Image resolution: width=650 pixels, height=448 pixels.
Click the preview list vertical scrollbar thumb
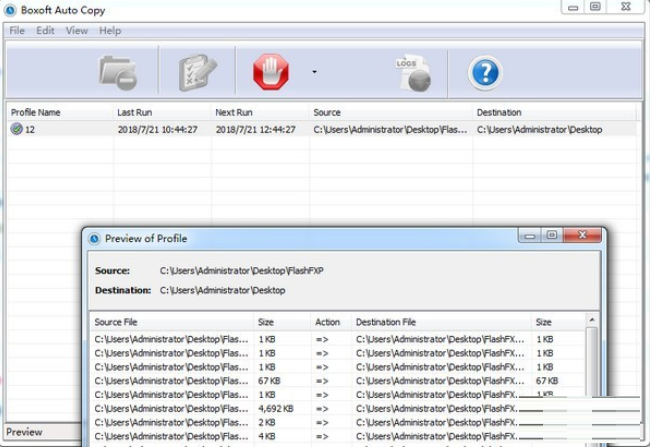tap(592, 361)
